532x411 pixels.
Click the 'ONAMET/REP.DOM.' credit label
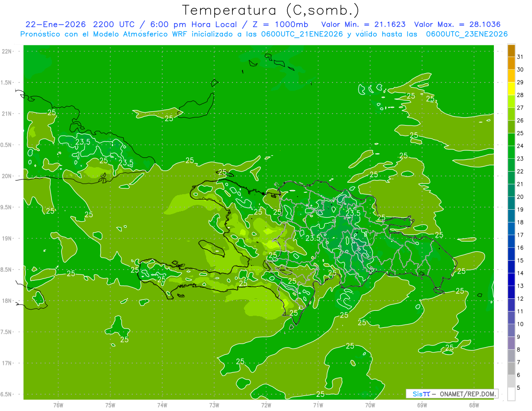pyautogui.click(x=468, y=394)
